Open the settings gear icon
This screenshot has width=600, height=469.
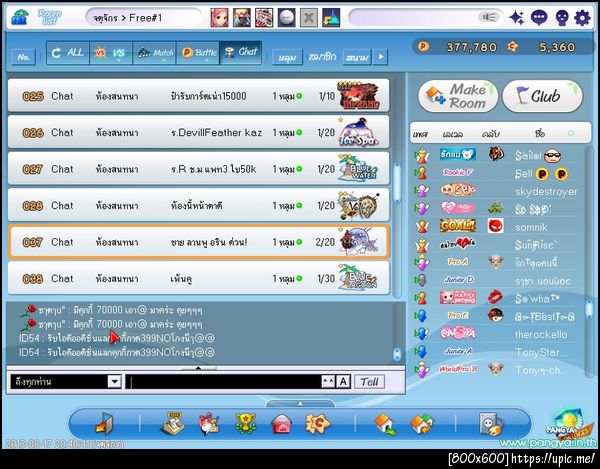point(582,18)
